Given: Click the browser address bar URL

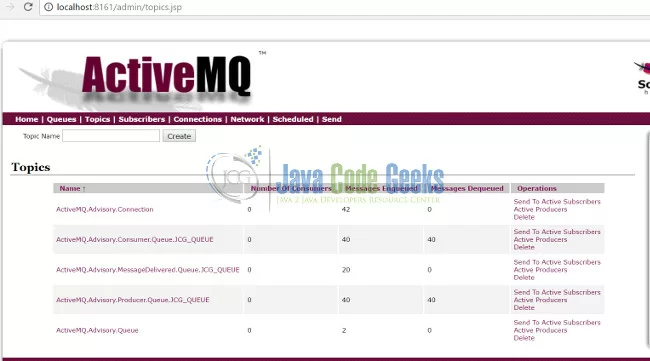Looking at the screenshot, I should (119, 7).
